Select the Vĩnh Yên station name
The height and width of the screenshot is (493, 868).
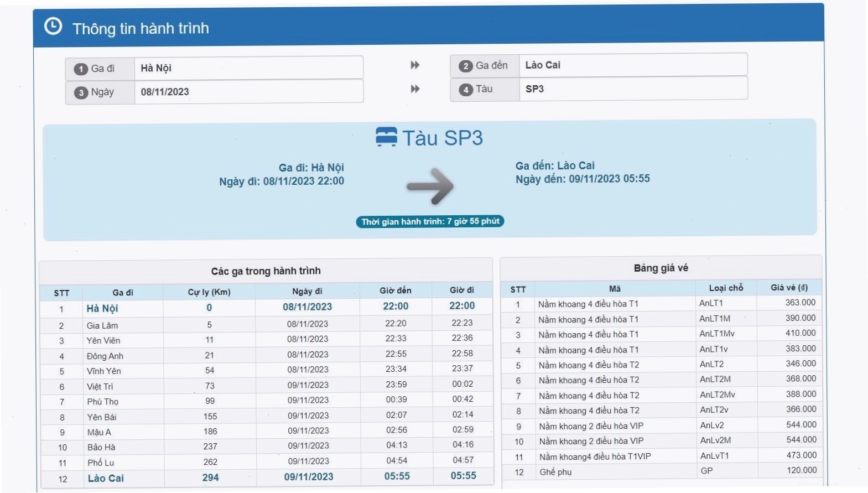pos(104,371)
